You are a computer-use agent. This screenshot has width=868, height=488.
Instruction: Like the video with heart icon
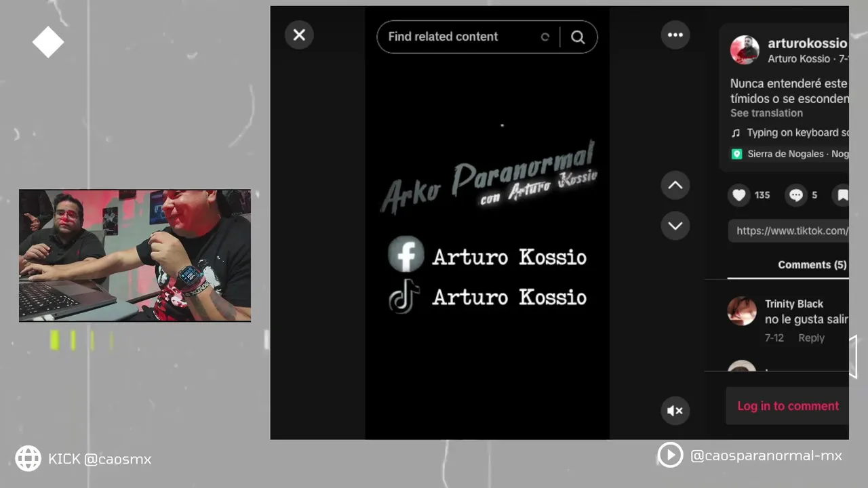point(739,195)
